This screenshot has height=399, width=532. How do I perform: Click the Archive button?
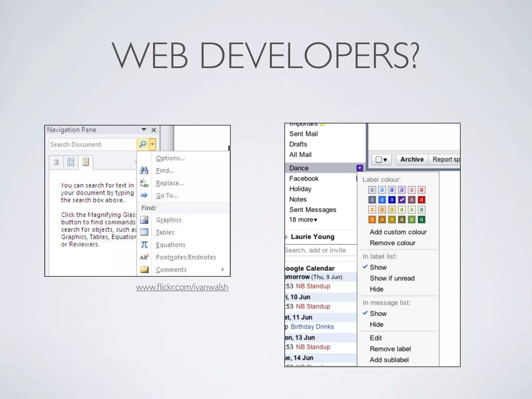click(412, 159)
